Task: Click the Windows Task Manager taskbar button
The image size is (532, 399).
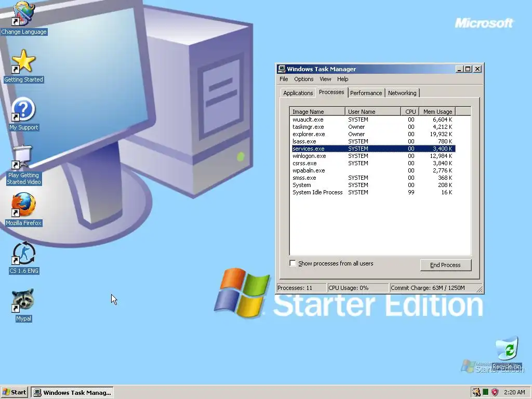Action: (x=72, y=392)
